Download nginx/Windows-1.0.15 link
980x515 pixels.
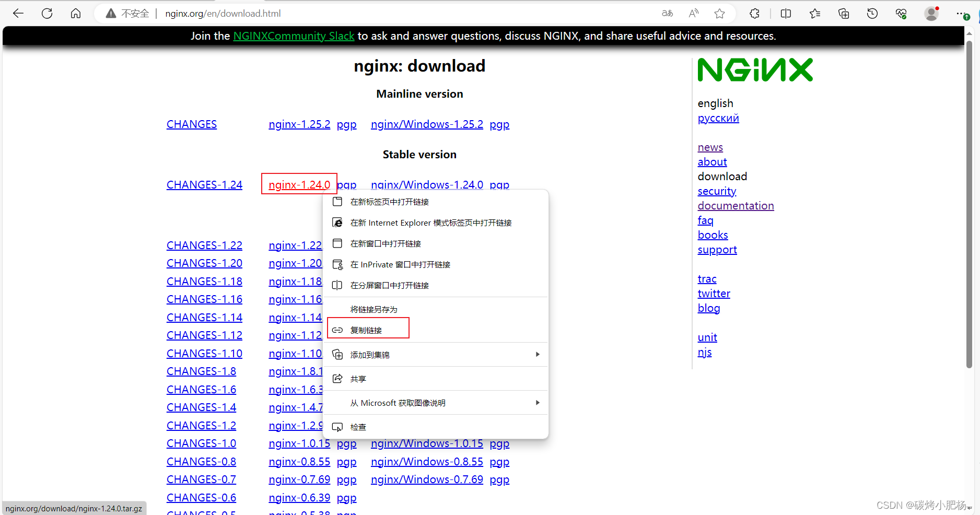pyautogui.click(x=427, y=444)
